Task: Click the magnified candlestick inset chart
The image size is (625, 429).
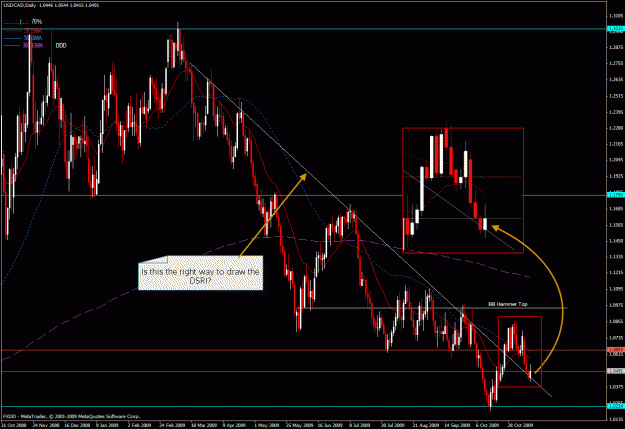Action: pyautogui.click(x=463, y=190)
